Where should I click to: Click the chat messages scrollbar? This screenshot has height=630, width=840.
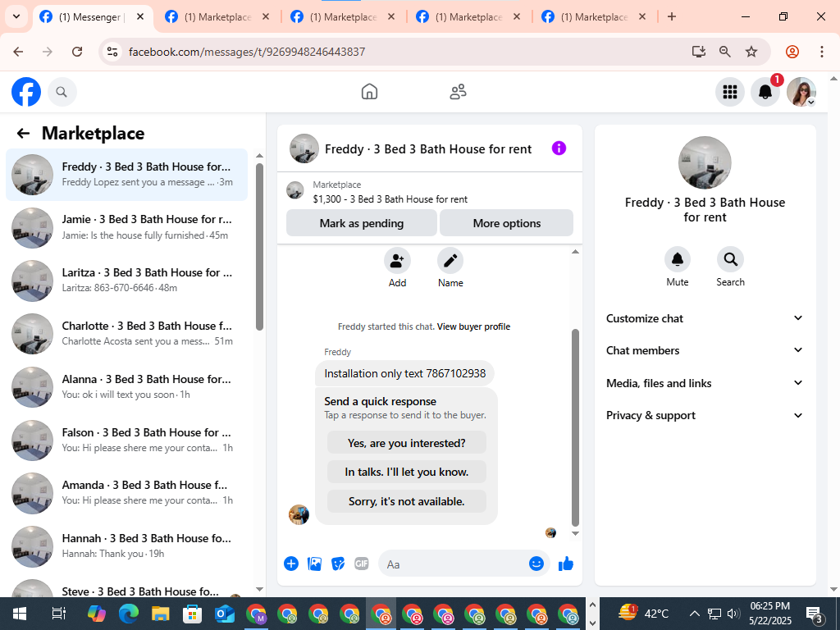(x=575, y=427)
